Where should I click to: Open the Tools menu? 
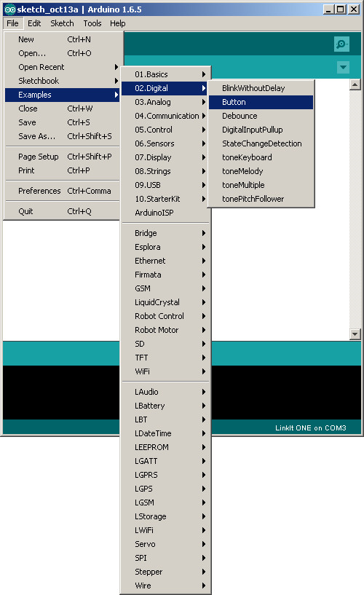click(x=92, y=23)
